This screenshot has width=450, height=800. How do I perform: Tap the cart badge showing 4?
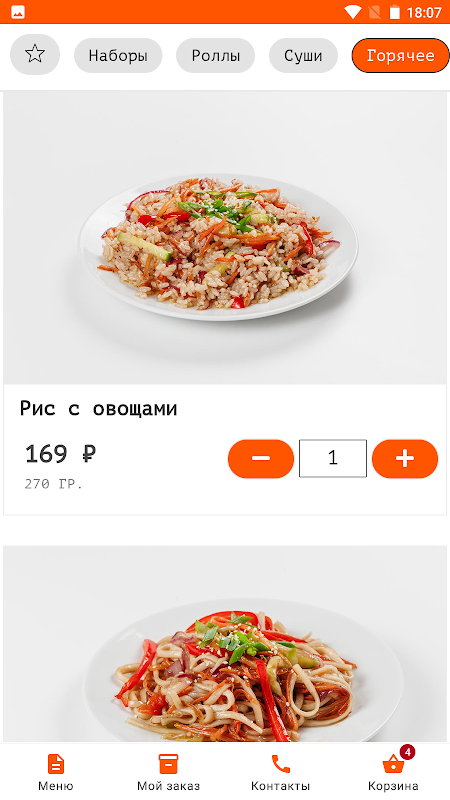407,752
